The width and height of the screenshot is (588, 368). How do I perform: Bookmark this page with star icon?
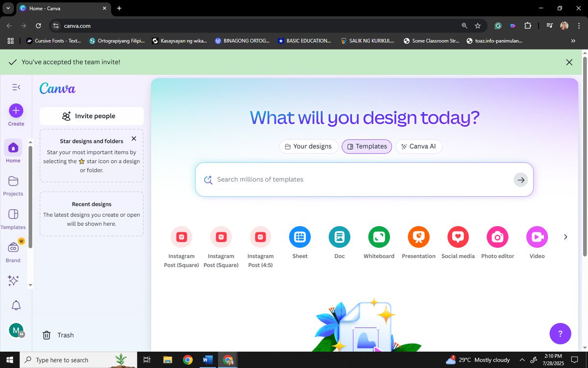tap(478, 26)
